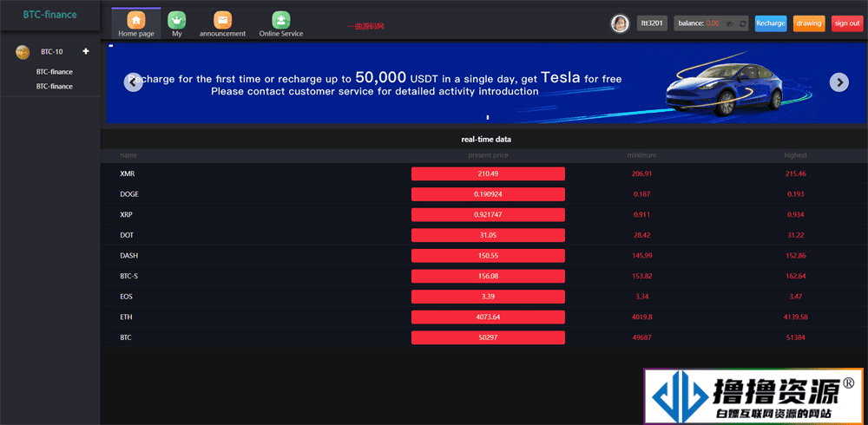Image resolution: width=868 pixels, height=425 pixels.
Task: Select the DASH row name
Action: click(x=129, y=256)
